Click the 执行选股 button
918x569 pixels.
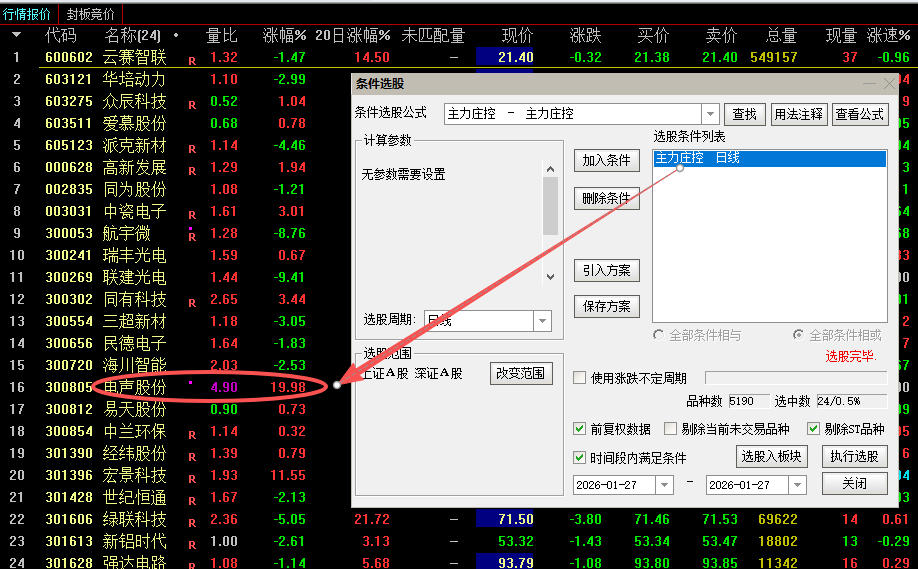click(x=854, y=457)
